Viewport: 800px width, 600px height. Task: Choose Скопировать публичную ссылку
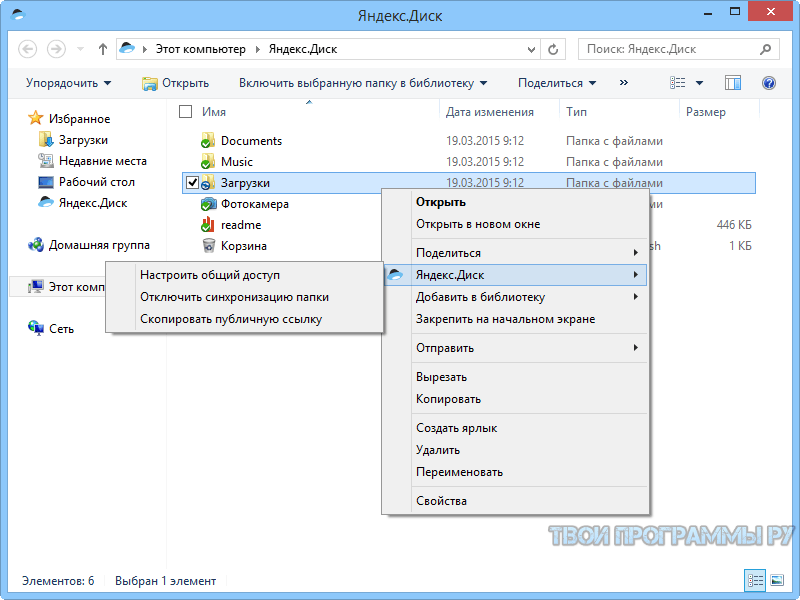(x=244, y=319)
